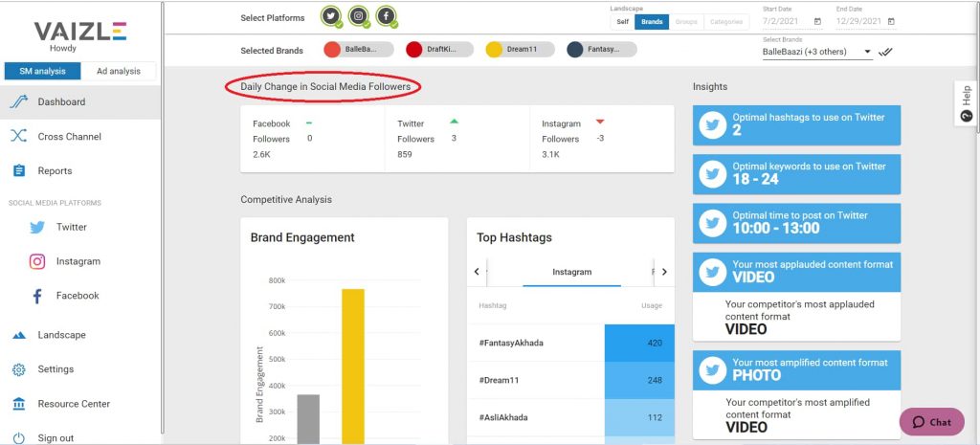Open Dashboard menu item
980x445 pixels.
point(80,101)
